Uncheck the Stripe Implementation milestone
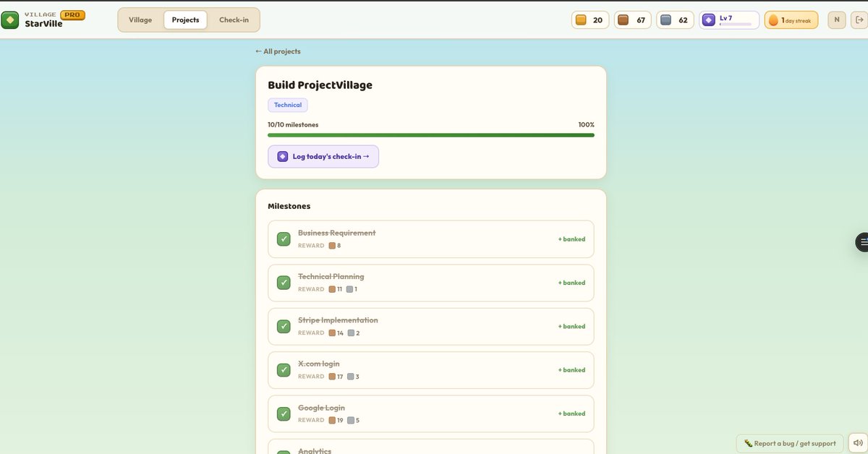The height and width of the screenshot is (454, 868). (284, 326)
